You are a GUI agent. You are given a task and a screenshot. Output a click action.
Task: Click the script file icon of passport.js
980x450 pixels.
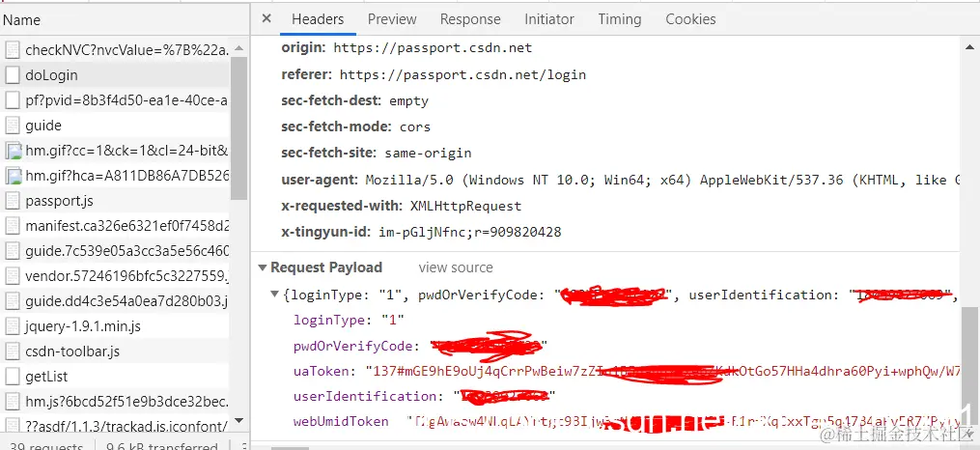pos(13,201)
